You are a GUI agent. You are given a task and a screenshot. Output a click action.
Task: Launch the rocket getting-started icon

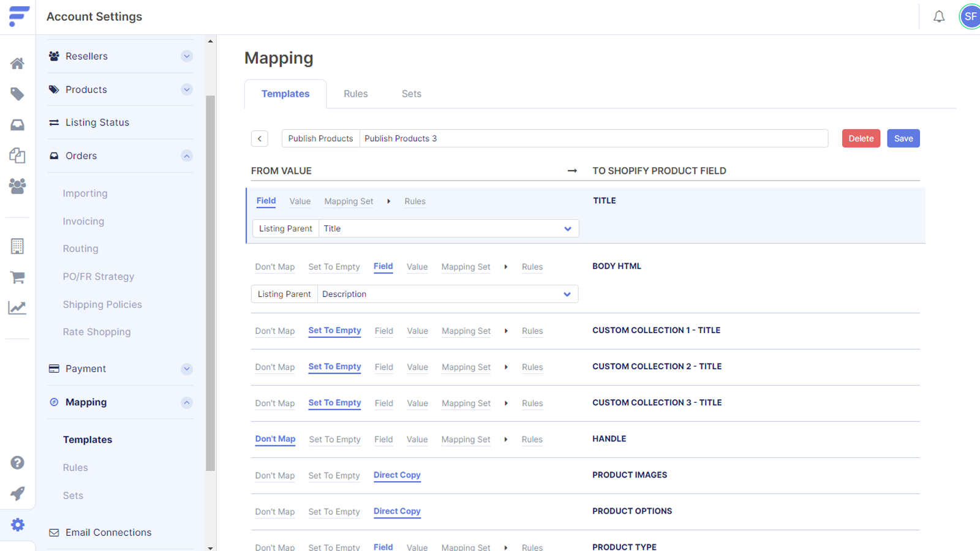tap(18, 493)
